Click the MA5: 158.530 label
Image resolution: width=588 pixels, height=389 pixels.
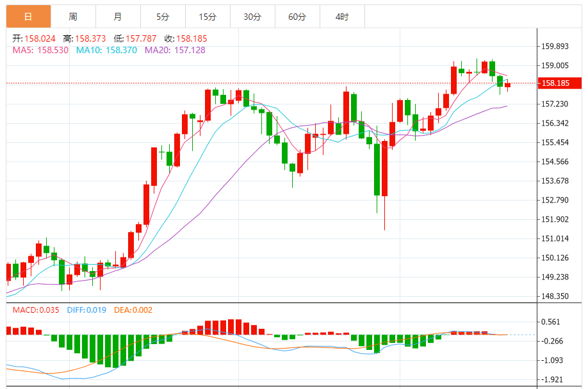pyautogui.click(x=40, y=50)
